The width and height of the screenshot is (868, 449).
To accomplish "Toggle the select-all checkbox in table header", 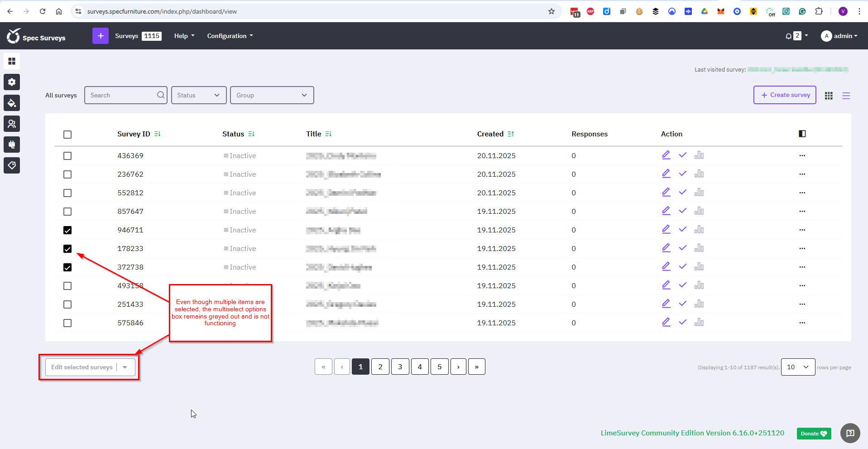I will tap(67, 135).
